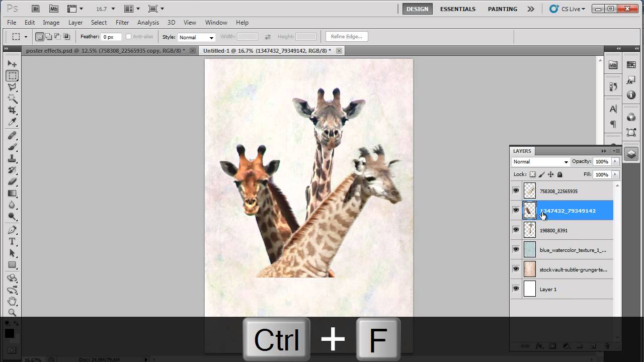The image size is (644, 362).
Task: Select the Crop tool
Action: pos(13,110)
